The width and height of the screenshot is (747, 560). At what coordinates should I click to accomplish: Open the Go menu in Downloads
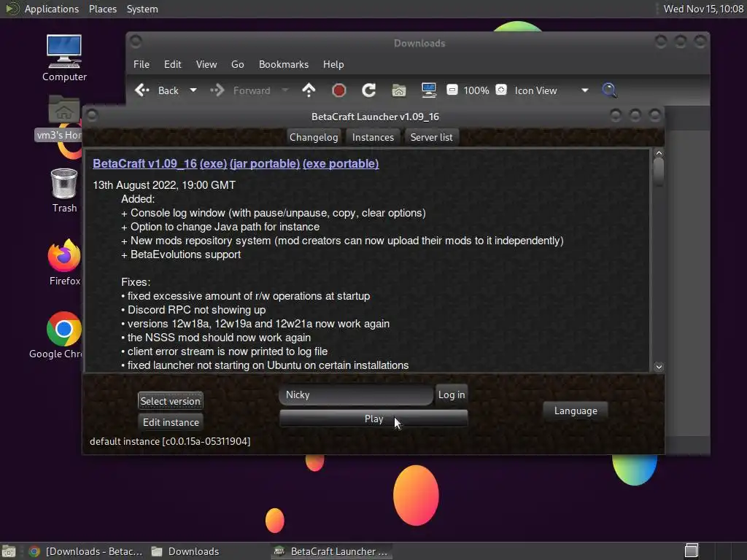(237, 64)
